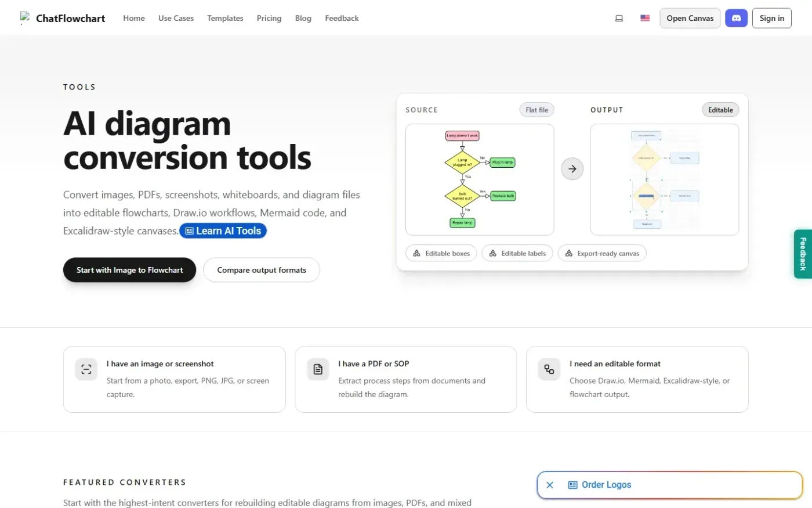Image resolution: width=812 pixels, height=508 pixels.
Task: Go to the Home menu item
Action: tap(134, 18)
